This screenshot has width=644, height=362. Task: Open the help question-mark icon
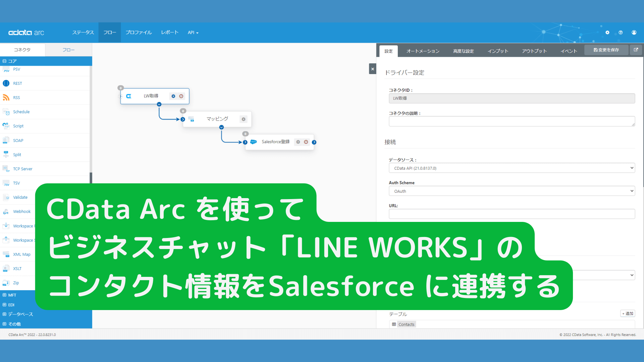(x=621, y=33)
